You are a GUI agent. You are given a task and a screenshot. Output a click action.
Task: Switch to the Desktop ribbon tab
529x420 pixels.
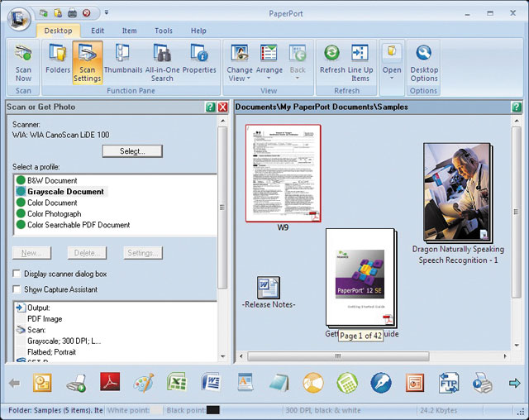point(58,31)
